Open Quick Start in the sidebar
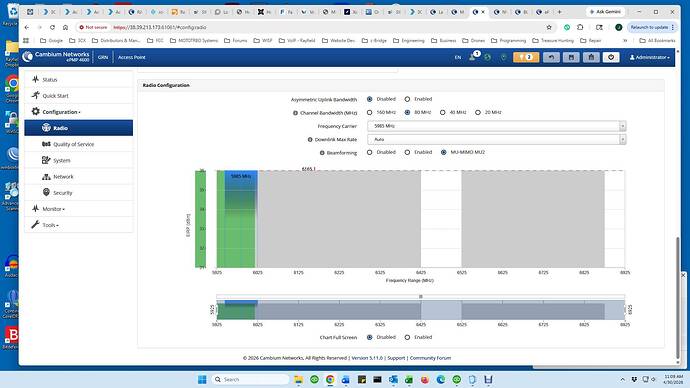The image size is (690, 388). [x=79, y=95]
